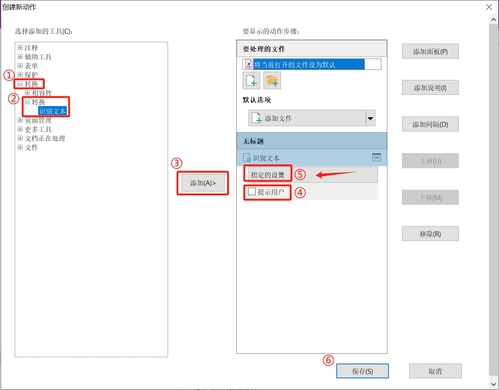499x390 pixels.
Task: Select 识别文本 in the tools tree
Action: pyautogui.click(x=52, y=111)
